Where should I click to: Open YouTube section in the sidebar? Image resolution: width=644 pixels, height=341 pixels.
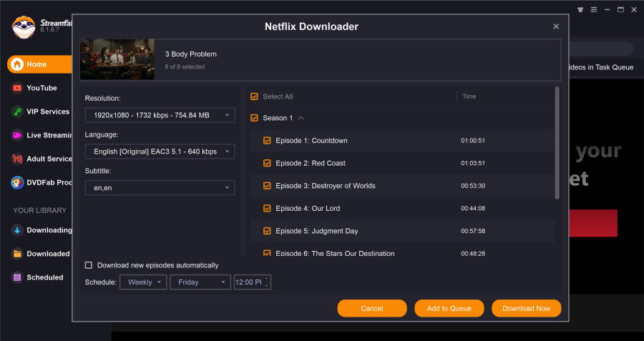(x=41, y=88)
